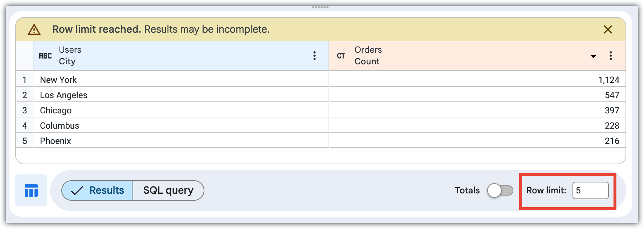
Task: Click the table visualization icon
Action: [31, 190]
